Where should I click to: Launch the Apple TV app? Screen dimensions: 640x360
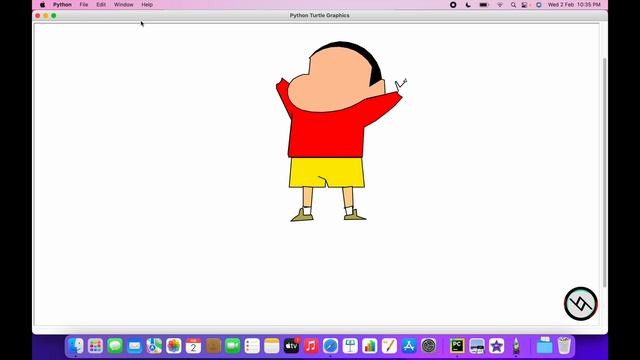[291, 346]
